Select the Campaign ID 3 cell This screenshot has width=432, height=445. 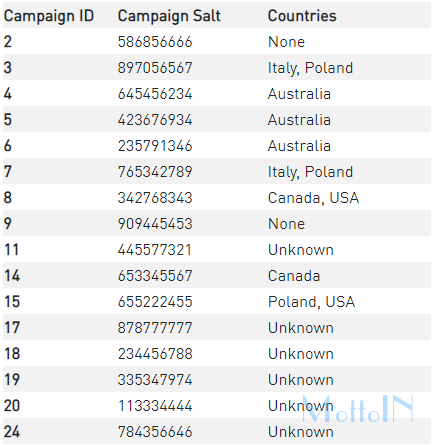[8, 68]
